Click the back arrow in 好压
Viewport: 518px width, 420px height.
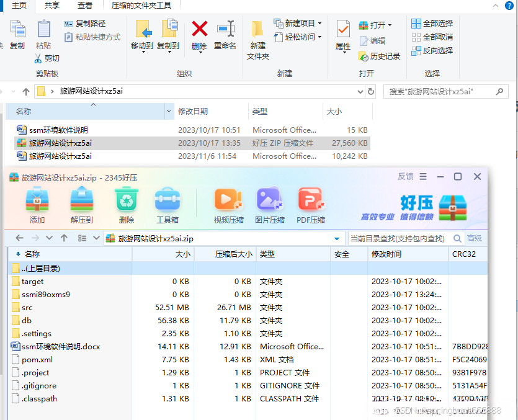[19, 238]
